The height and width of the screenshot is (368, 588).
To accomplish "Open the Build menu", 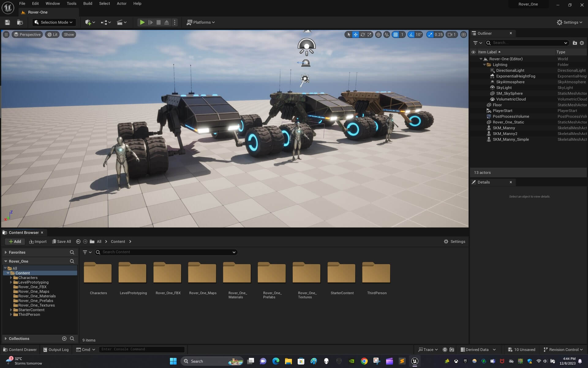I will pyautogui.click(x=88, y=3).
